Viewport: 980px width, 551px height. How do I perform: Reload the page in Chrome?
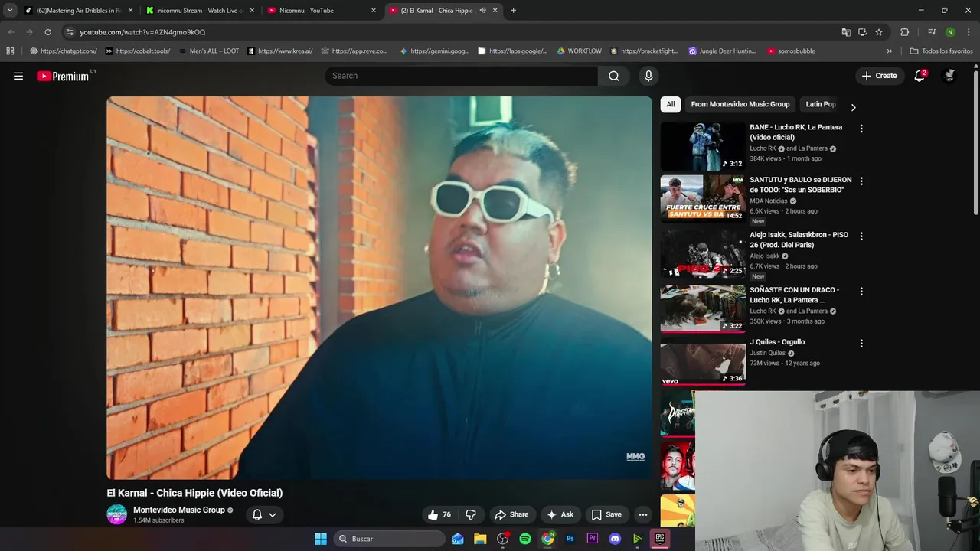click(x=47, y=32)
